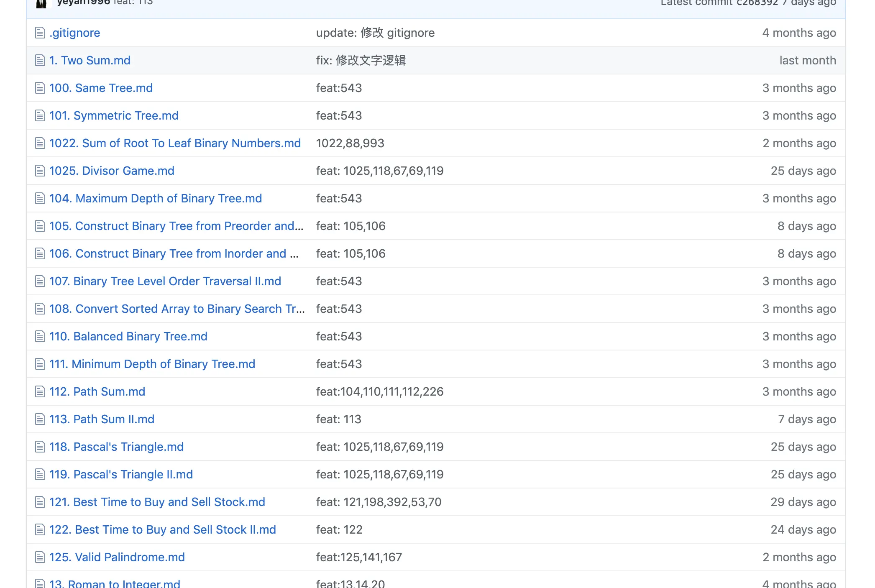The height and width of the screenshot is (588, 875).
Task: Open 104. Maximum Depth of Binary Tree.md
Action: (x=156, y=198)
